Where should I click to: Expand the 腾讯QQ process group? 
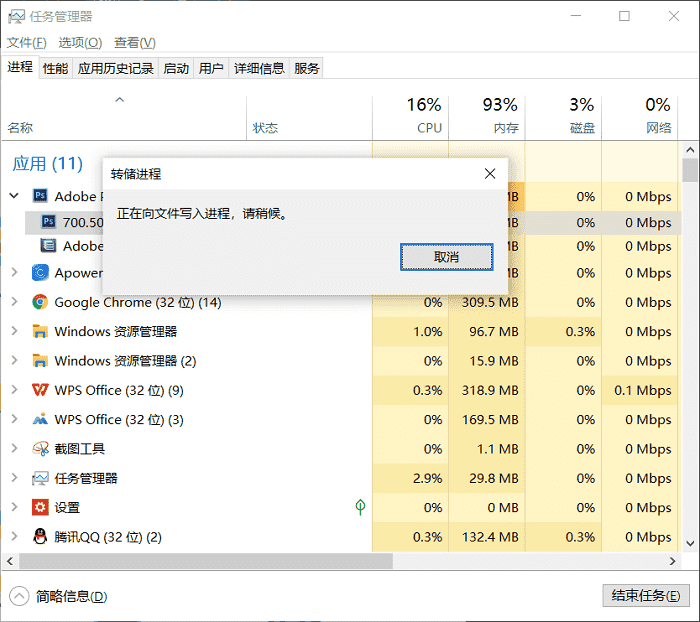pyautogui.click(x=14, y=536)
